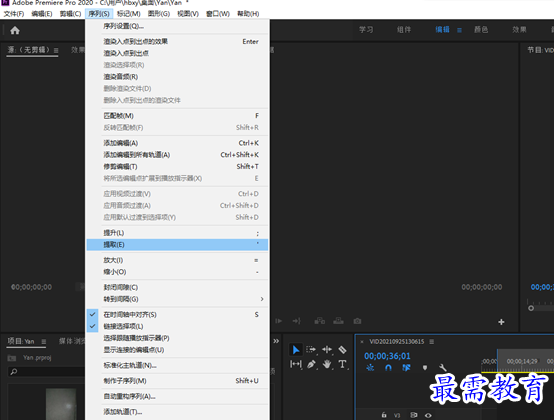Close the open 序列(S) menu
This screenshot has height=420, width=554.
99,14
